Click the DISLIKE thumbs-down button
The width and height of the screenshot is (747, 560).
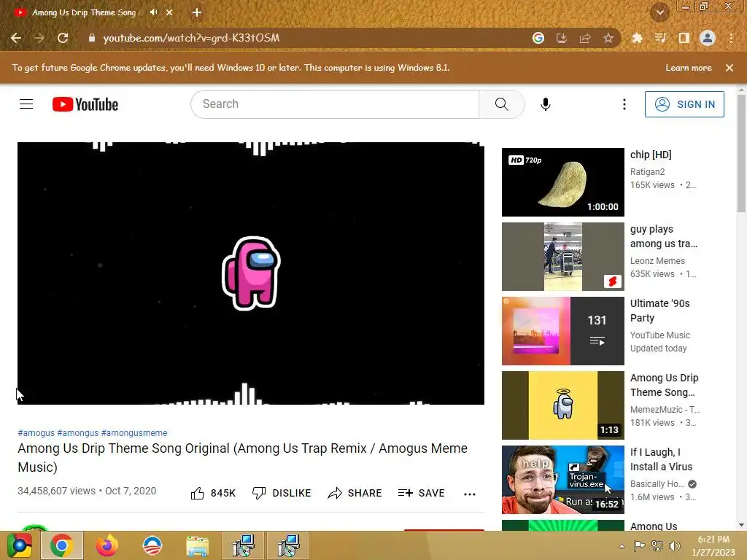point(282,493)
